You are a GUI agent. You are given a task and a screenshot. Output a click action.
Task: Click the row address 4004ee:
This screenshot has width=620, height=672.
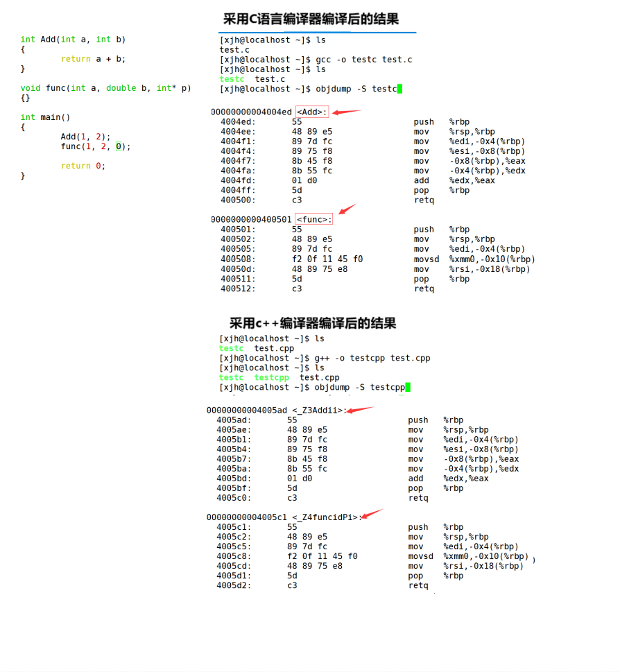[x=238, y=132]
